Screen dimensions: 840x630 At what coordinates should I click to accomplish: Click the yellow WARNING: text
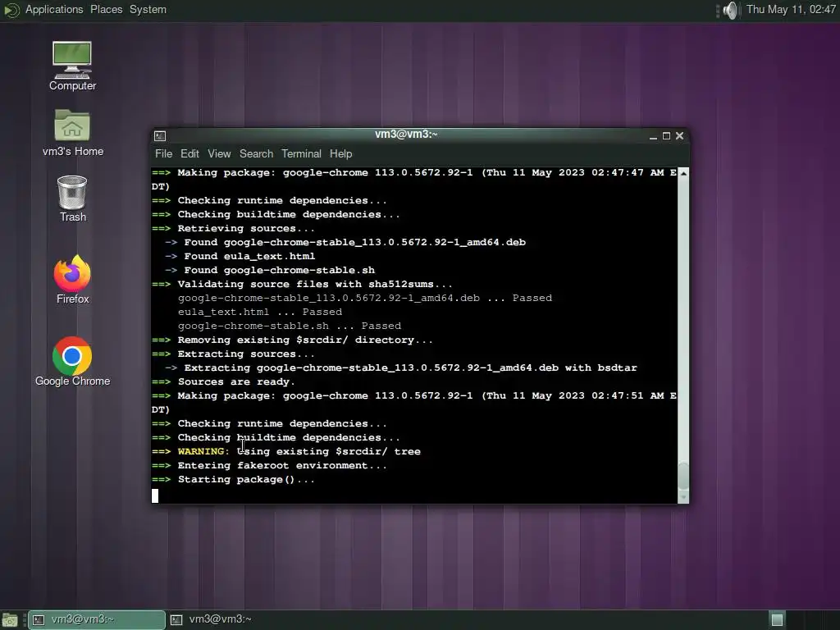(x=203, y=452)
